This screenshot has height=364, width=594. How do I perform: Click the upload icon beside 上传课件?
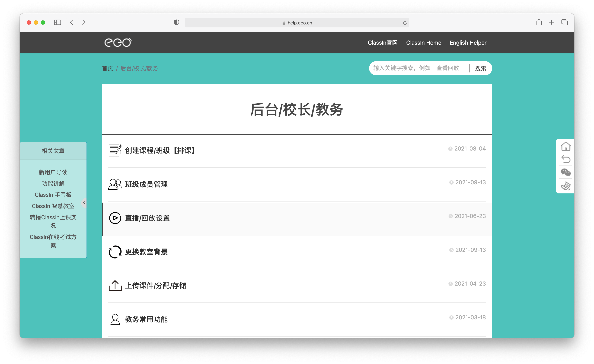[x=115, y=285]
